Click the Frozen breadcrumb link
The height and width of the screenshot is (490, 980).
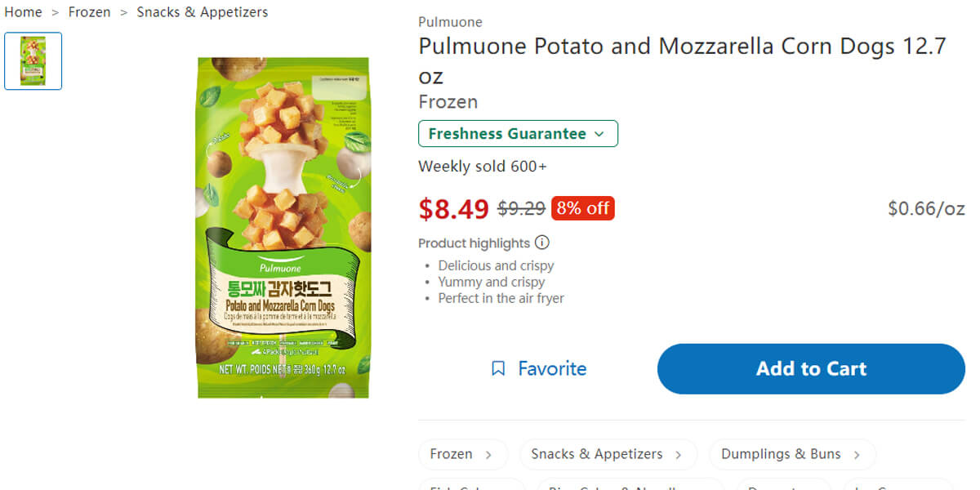90,12
